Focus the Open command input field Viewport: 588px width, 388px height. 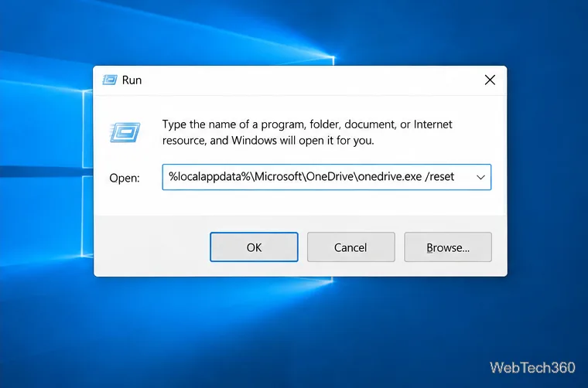coord(326,177)
